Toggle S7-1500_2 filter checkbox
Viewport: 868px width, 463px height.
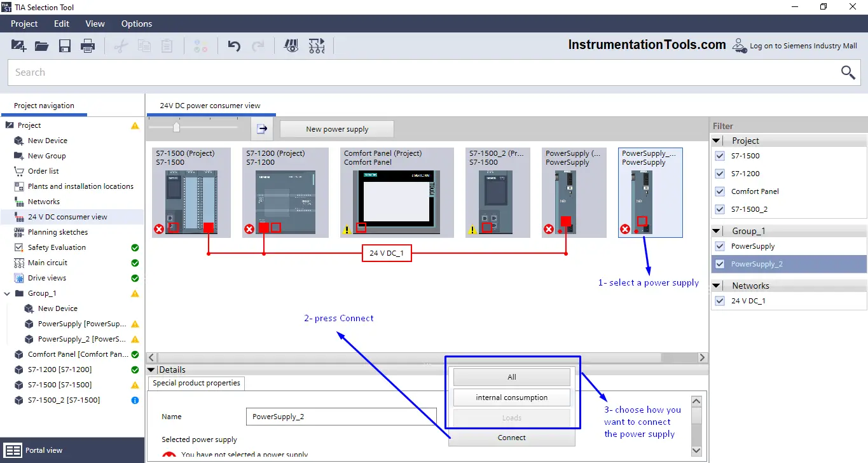tap(720, 209)
